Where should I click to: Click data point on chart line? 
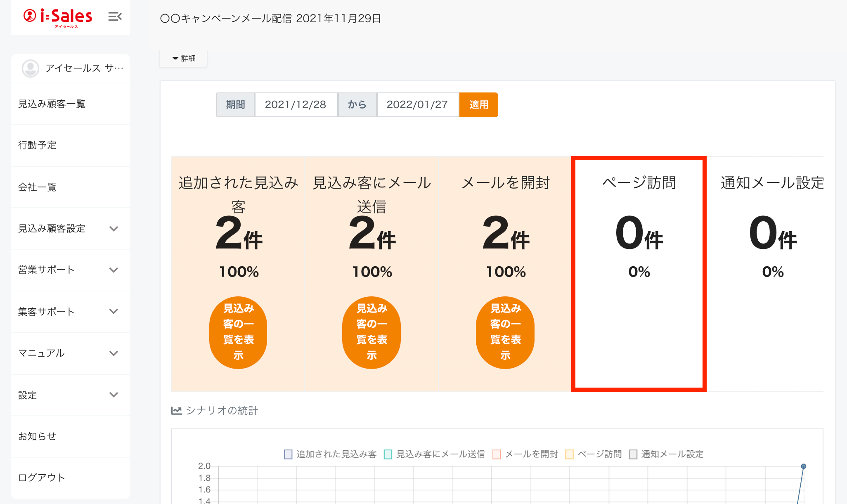point(803,466)
